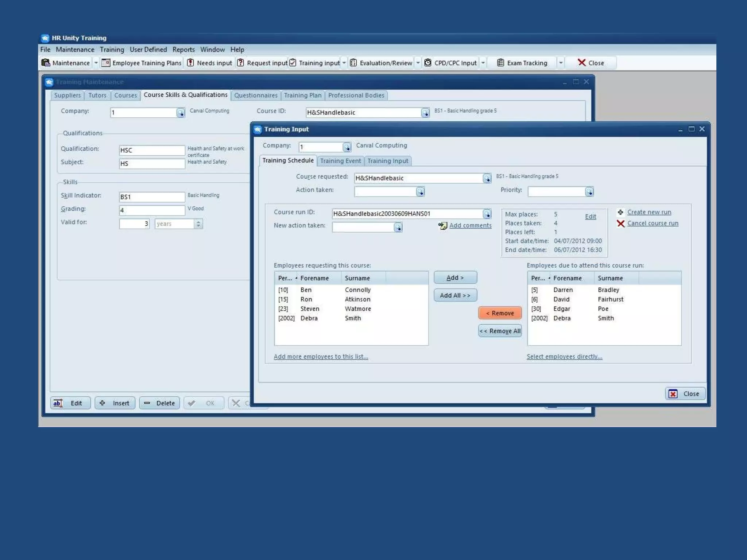
Task: Click the Select employees directly link
Action: (x=564, y=357)
